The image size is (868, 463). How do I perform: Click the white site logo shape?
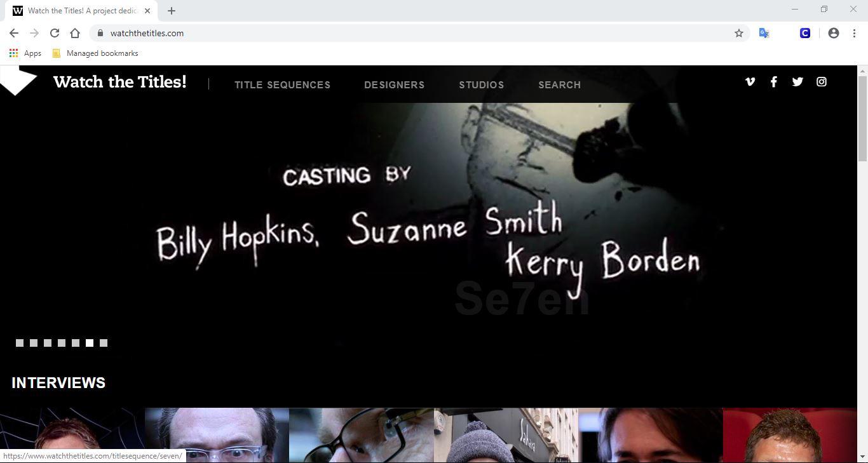pyautogui.click(x=18, y=81)
